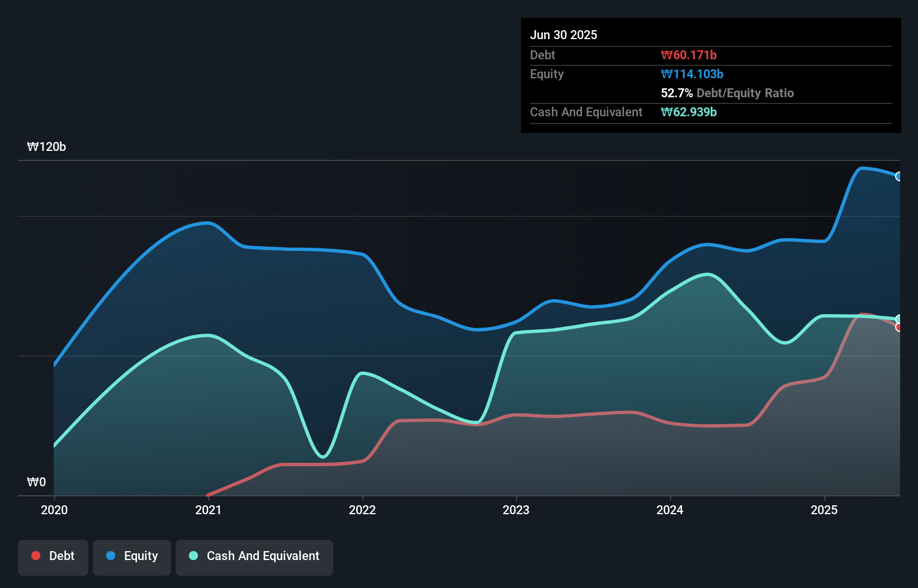The width and height of the screenshot is (918, 588).
Task: Expand the Jun 30 2025 tooltip header
Action: point(564,35)
